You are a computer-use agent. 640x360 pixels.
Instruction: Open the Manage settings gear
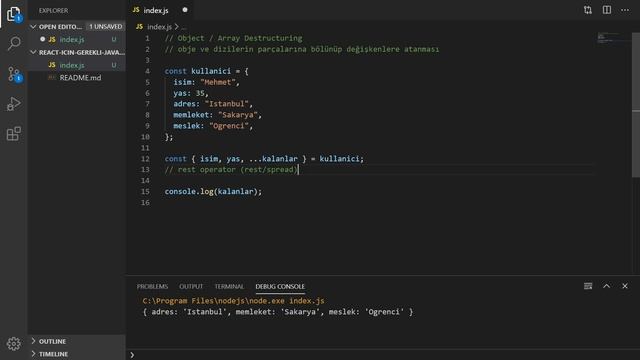[13, 344]
